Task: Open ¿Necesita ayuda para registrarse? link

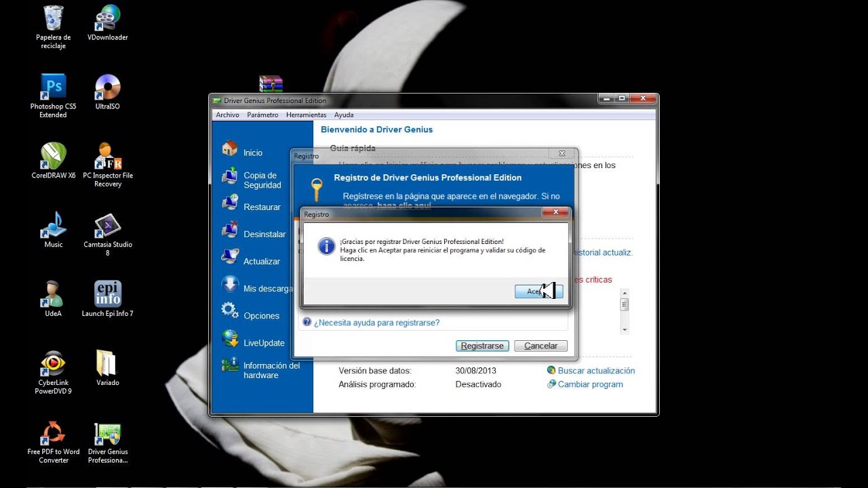Action: pyautogui.click(x=376, y=323)
